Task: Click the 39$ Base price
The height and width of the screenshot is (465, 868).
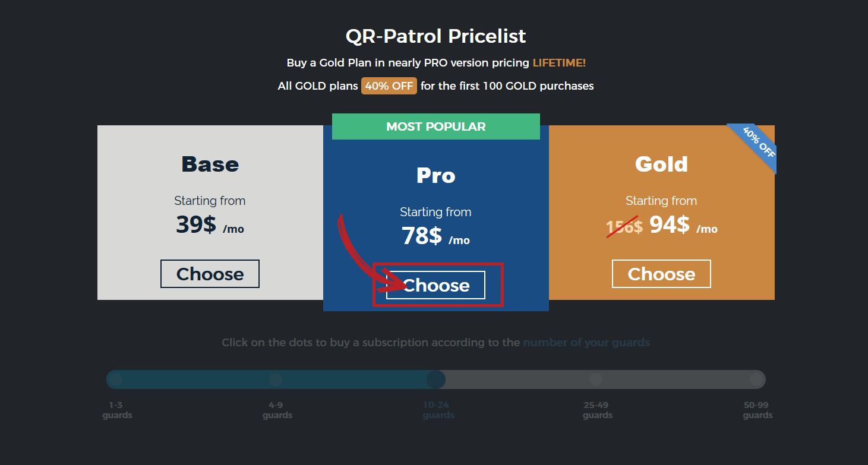Action: coord(196,224)
